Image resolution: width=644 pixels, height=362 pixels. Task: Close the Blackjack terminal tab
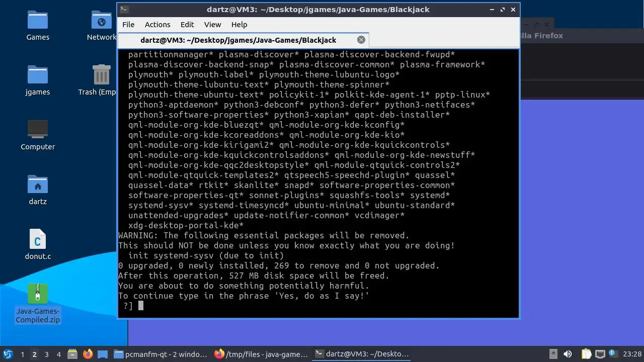pos(361,40)
